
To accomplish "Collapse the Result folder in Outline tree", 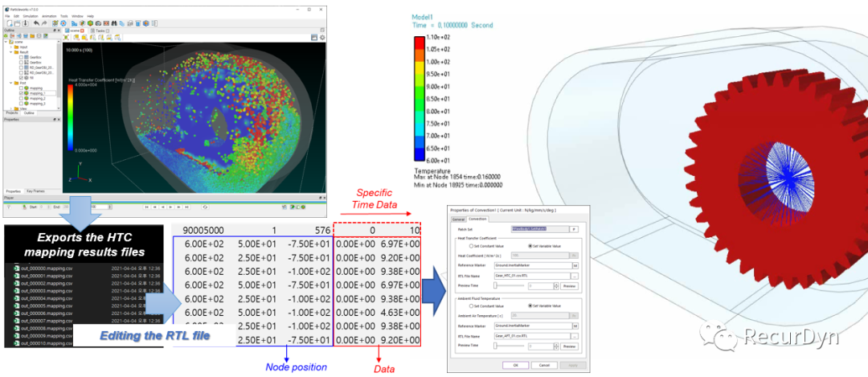I will [11, 52].
